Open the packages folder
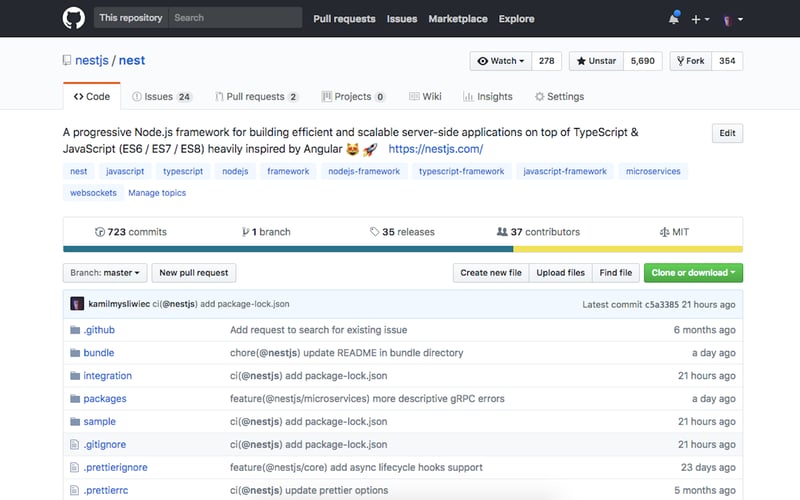The image size is (800, 500). click(x=105, y=398)
